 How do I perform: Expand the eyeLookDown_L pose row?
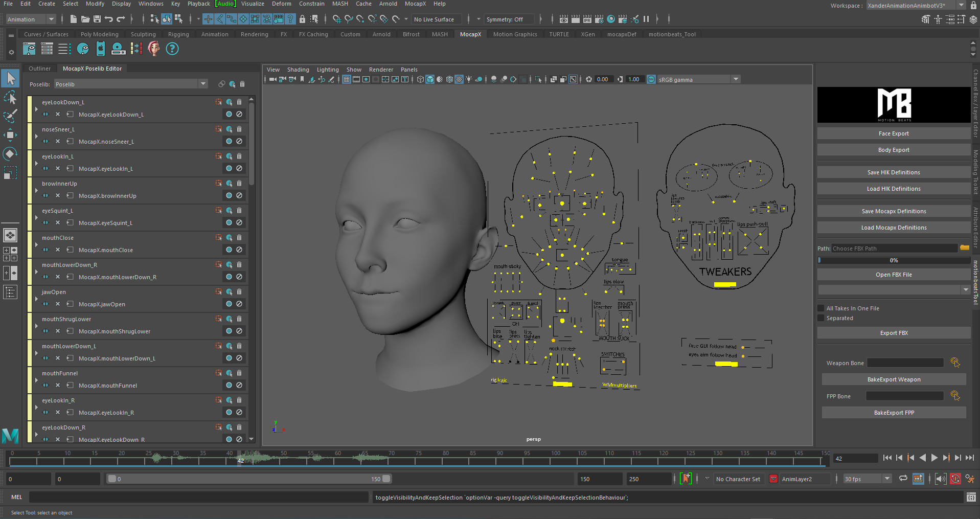pos(36,109)
